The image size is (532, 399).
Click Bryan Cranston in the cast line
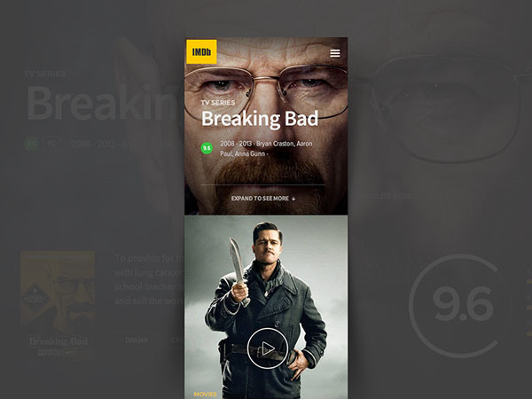[x=275, y=144]
